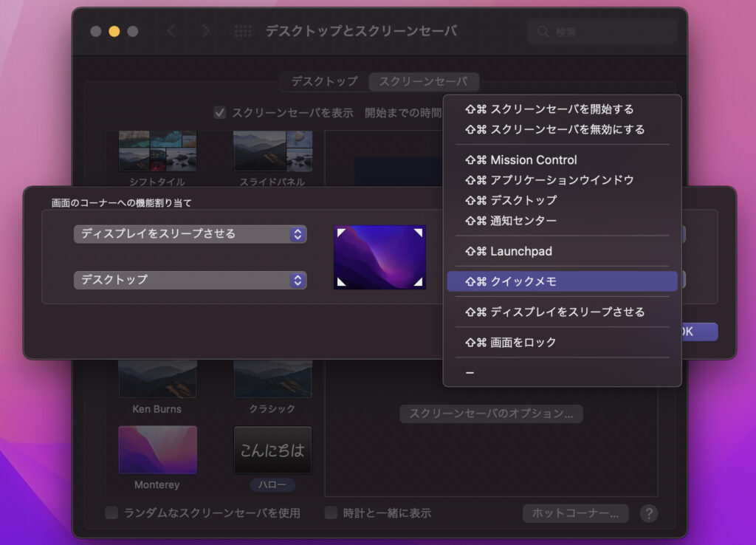Enable ランダムなスクリーンセーバを使用 checkbox
756x545 pixels.
(x=111, y=513)
